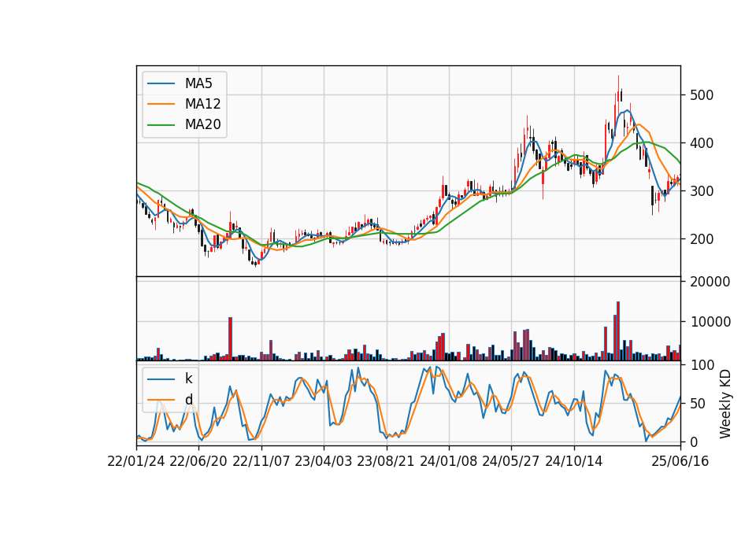
Task: Click the 23/08/21 date axis label
Action: point(386,461)
